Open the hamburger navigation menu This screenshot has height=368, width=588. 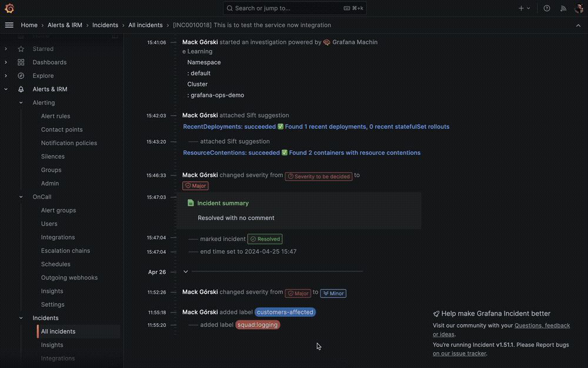[9, 25]
